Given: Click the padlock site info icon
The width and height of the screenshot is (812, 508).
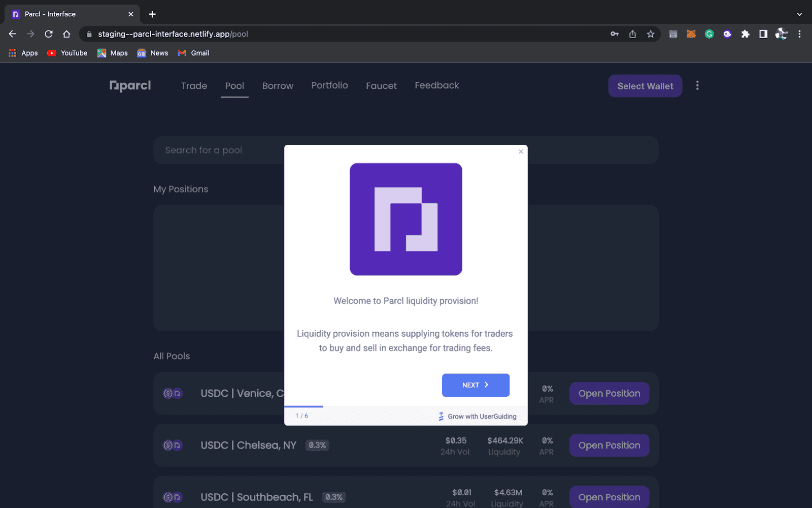Looking at the screenshot, I should (x=89, y=34).
